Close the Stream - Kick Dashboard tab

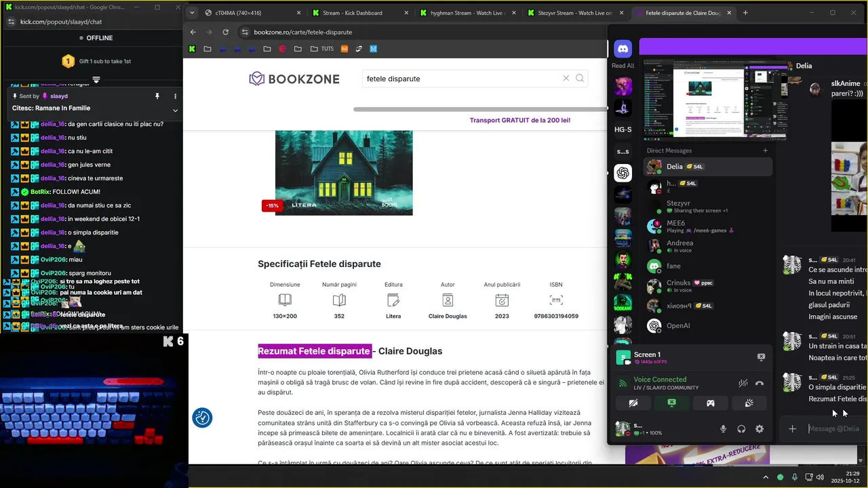[x=405, y=13]
